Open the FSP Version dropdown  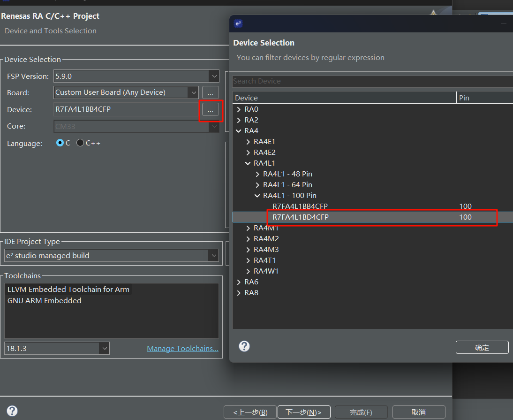coord(214,76)
